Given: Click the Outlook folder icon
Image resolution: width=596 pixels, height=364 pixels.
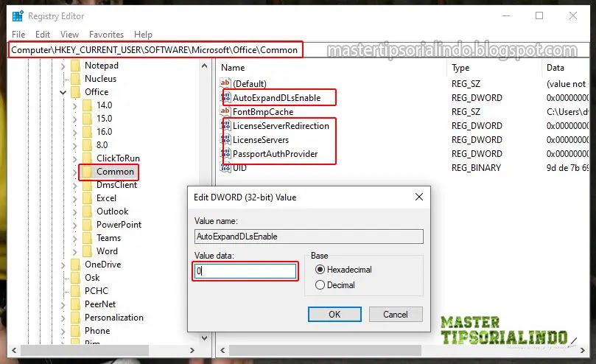Looking at the screenshot, I should click(x=87, y=211).
